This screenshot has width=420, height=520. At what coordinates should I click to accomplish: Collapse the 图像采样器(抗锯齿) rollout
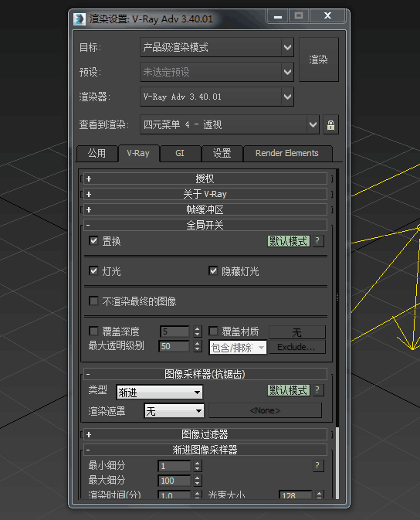tap(205, 374)
